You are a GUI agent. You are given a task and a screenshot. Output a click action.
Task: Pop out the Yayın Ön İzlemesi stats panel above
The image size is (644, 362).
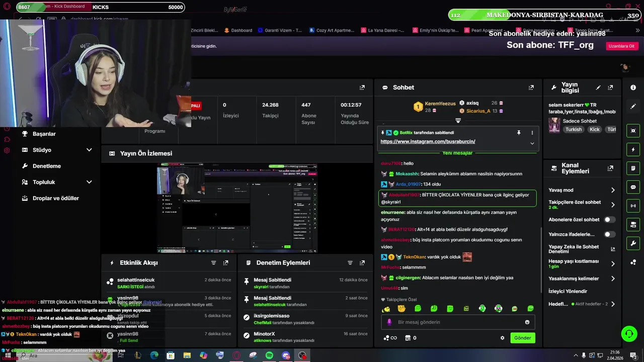(x=362, y=87)
